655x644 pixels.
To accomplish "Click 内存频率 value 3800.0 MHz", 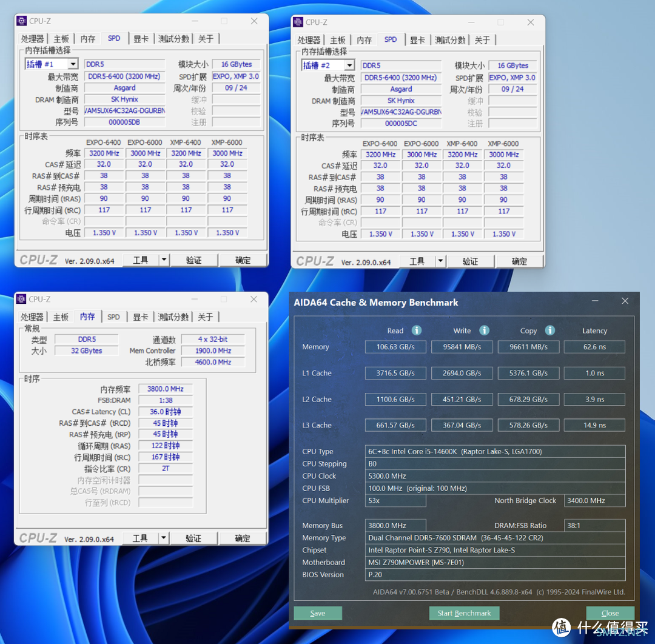I will 166,389.
